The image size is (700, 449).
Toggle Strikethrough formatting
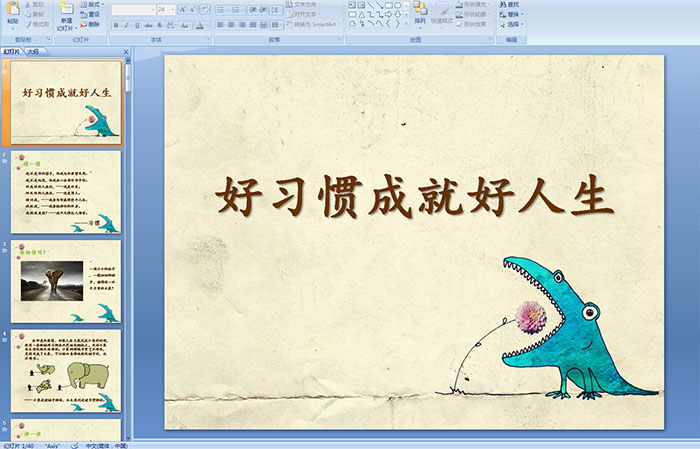pos(148,25)
